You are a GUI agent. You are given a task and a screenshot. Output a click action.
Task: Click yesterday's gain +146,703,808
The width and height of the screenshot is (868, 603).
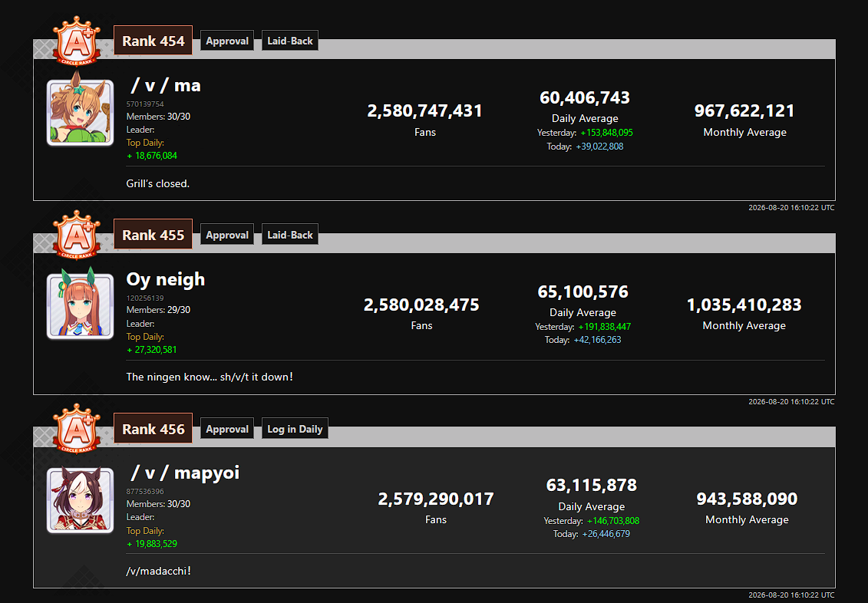pos(612,521)
